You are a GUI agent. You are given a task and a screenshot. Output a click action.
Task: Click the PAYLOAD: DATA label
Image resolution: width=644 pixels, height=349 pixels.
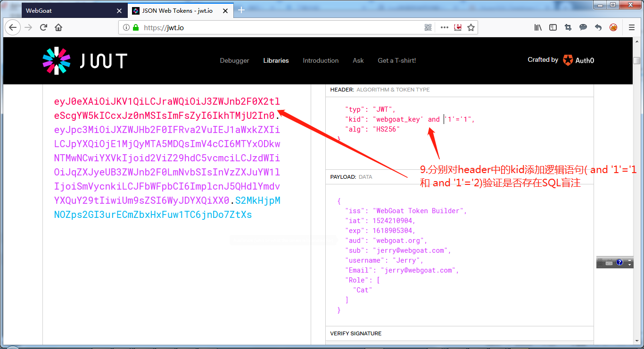point(351,177)
